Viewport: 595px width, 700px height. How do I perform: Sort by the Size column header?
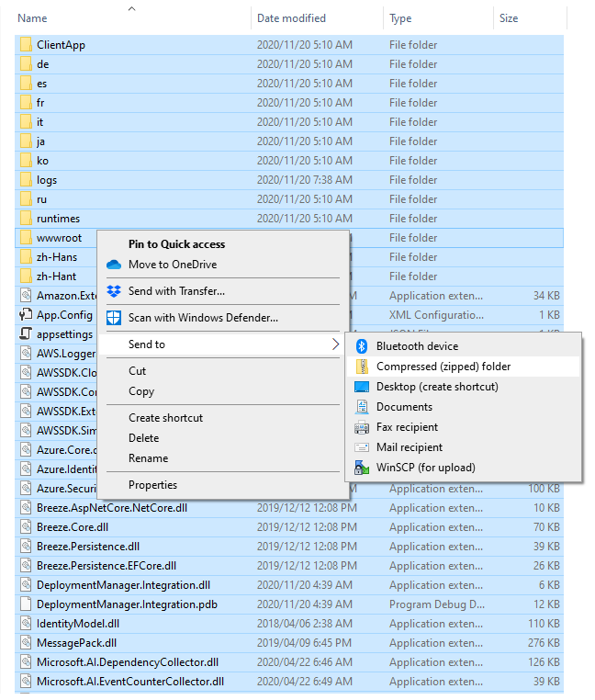[509, 18]
